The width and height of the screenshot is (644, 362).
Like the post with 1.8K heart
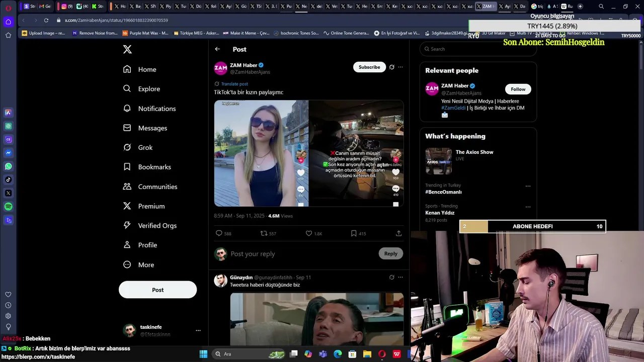tap(309, 233)
